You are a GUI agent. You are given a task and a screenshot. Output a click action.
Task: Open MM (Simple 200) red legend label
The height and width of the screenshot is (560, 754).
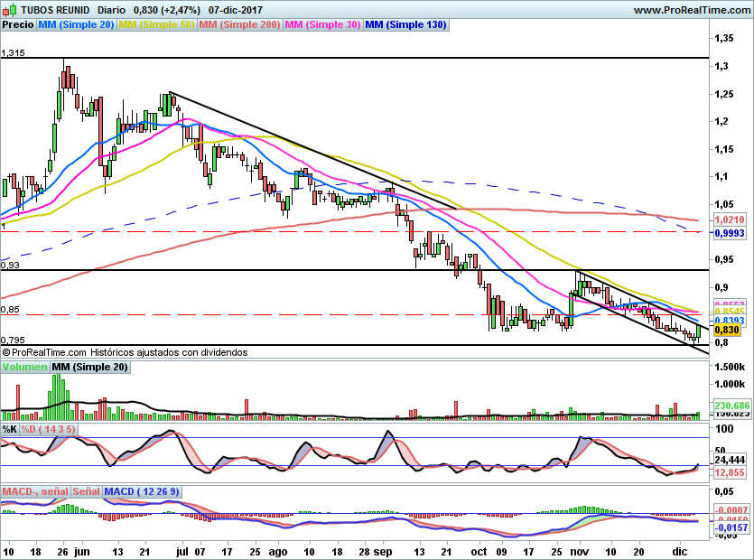(239, 24)
